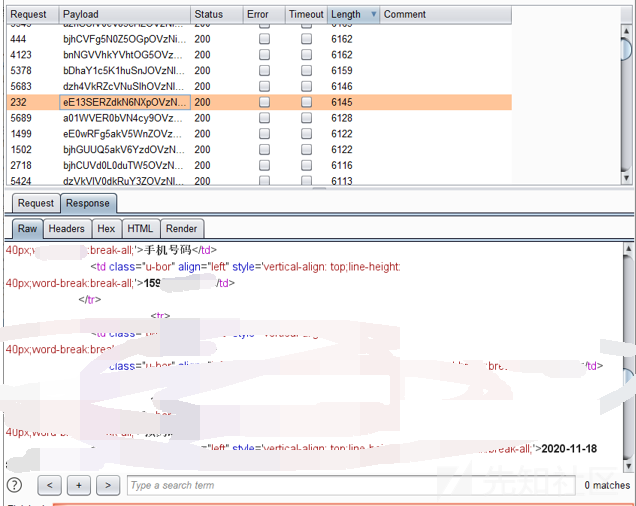Toggle Error checkbox for request 5378
This screenshot has height=506, width=636.
pyautogui.click(x=264, y=70)
